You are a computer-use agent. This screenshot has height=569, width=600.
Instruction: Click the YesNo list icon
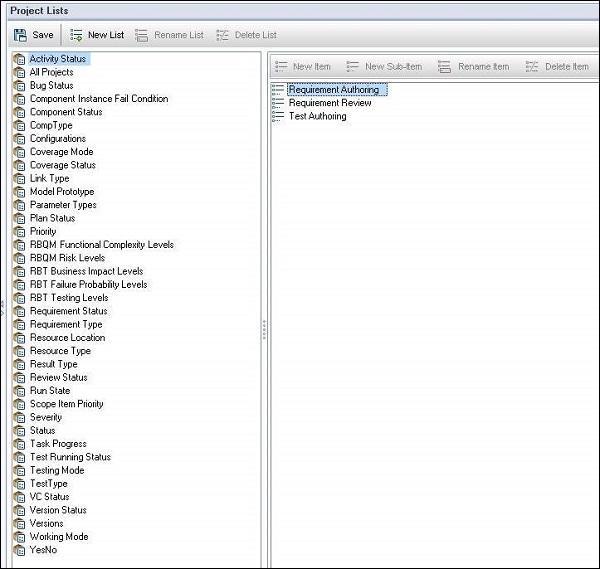click(19, 549)
